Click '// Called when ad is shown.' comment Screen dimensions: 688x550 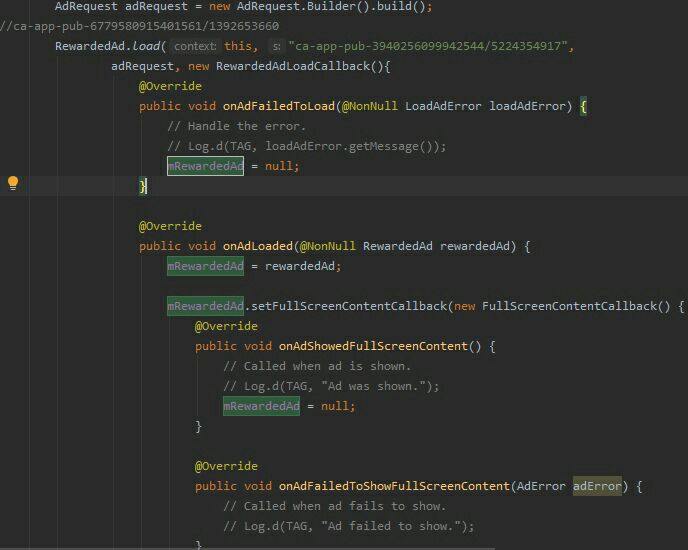click(317, 367)
